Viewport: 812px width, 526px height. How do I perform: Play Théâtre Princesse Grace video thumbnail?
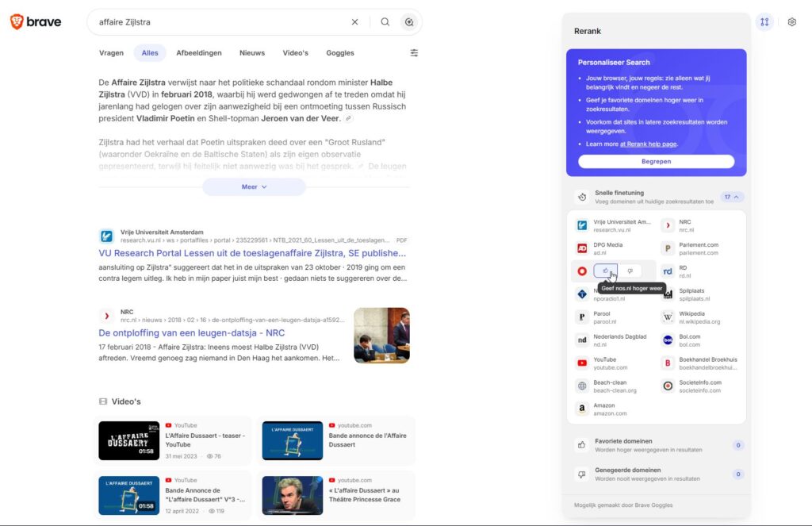[x=292, y=495]
